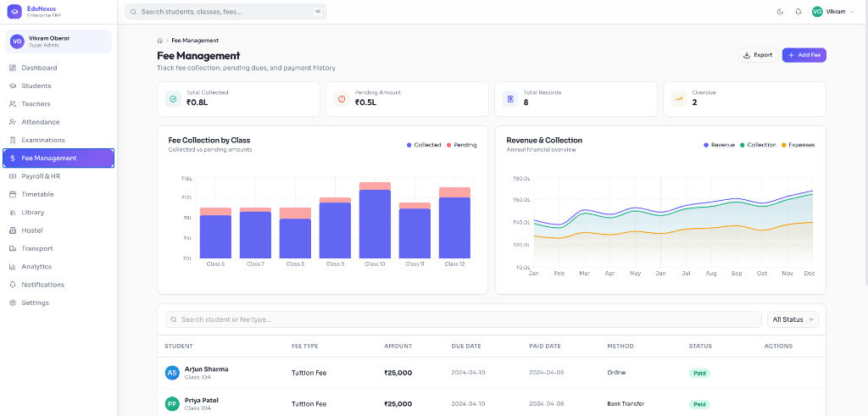Toggle Expenses legend in line chart
The height and width of the screenshot is (416, 868).
[798, 145]
